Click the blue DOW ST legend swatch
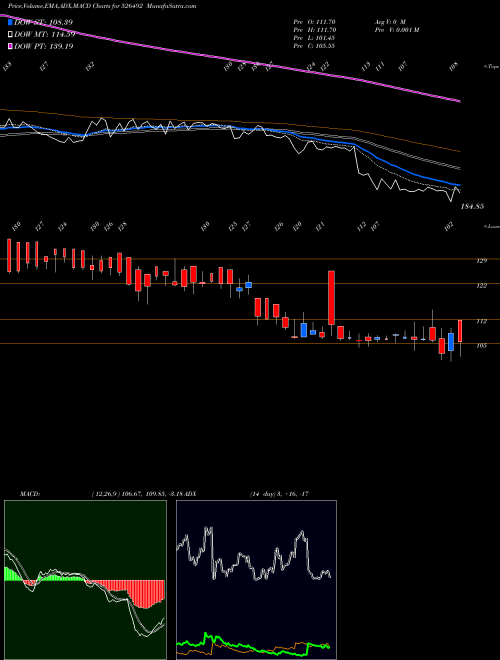The height and width of the screenshot is (660, 500). (x=10, y=22)
